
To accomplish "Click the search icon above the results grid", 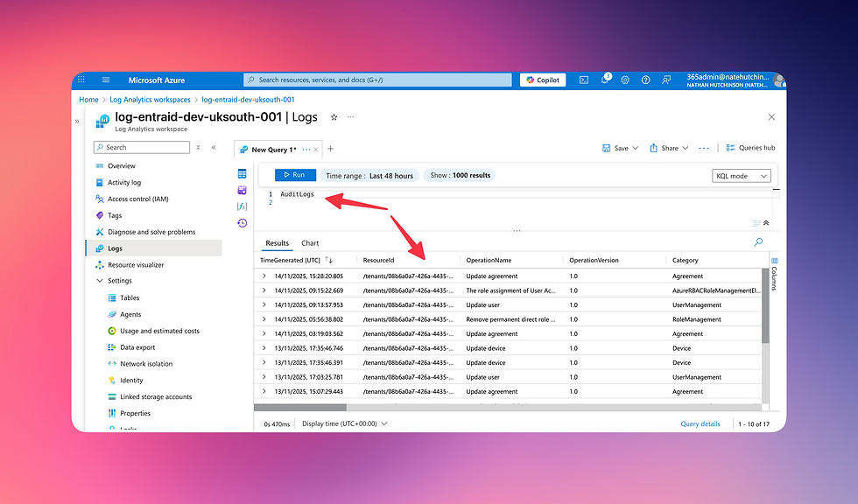I will [756, 242].
